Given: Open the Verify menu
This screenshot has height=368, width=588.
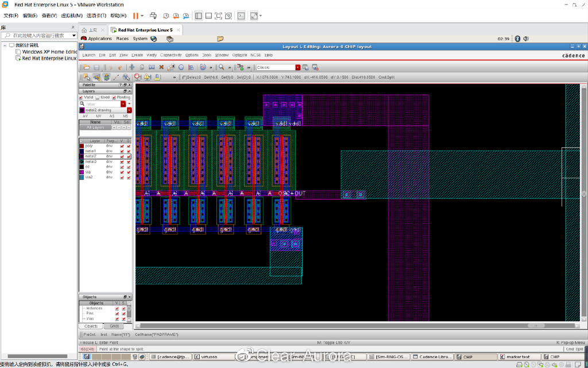Looking at the screenshot, I should point(152,55).
